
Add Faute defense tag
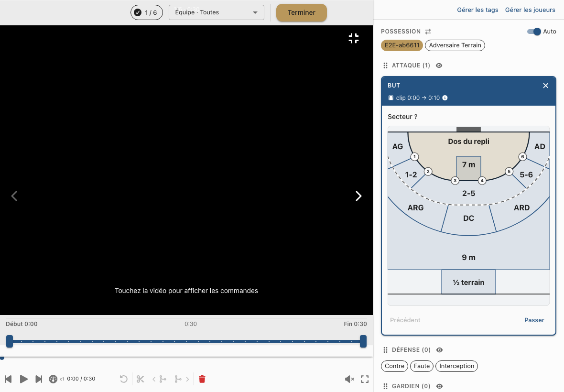(x=422, y=366)
